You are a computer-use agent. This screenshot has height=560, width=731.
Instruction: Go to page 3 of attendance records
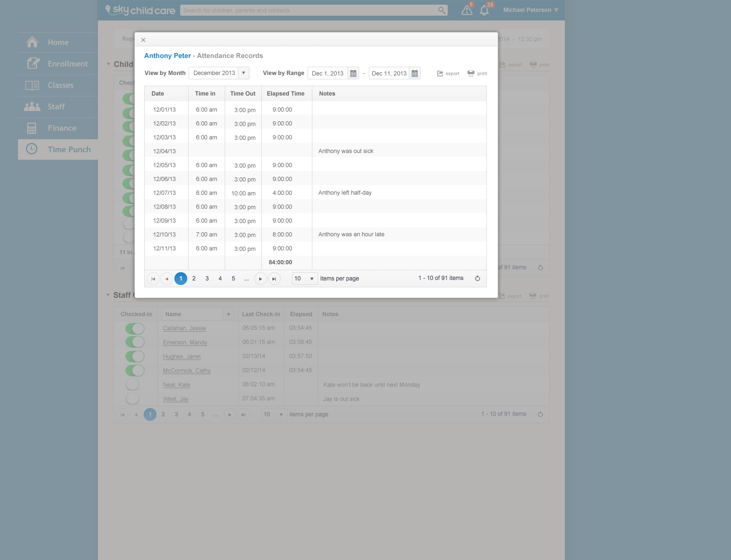[207, 279]
